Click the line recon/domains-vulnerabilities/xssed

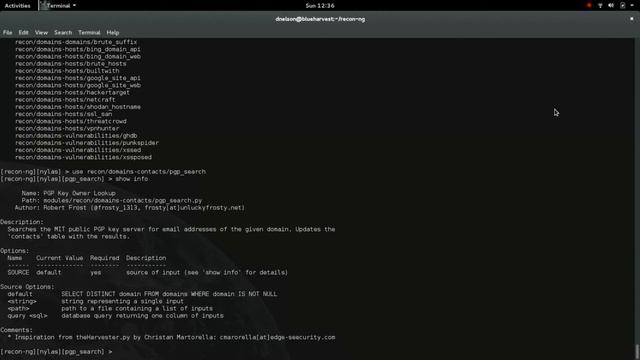click(78, 150)
